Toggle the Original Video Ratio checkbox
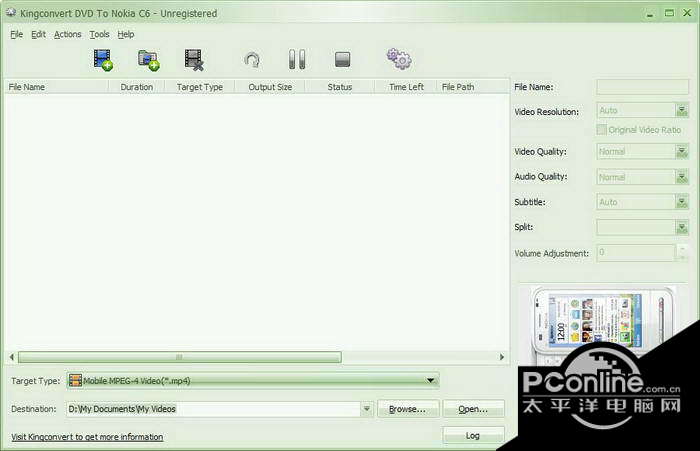Screen dimensions: 700x451 pos(601,129)
